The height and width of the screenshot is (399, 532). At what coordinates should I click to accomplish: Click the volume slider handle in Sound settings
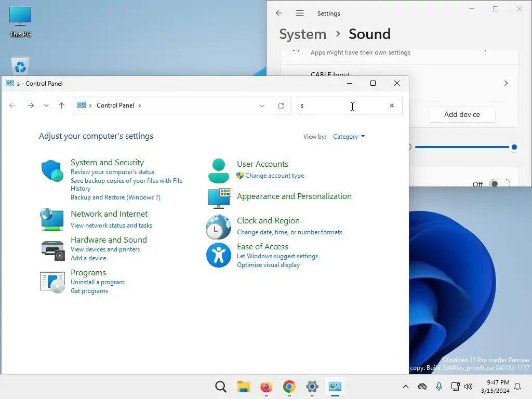click(x=514, y=147)
